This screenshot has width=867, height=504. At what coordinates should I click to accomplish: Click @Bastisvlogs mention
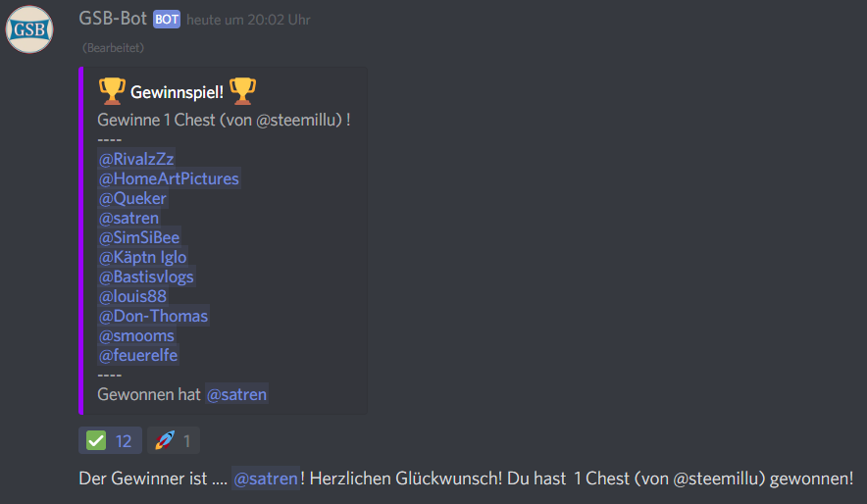146,277
